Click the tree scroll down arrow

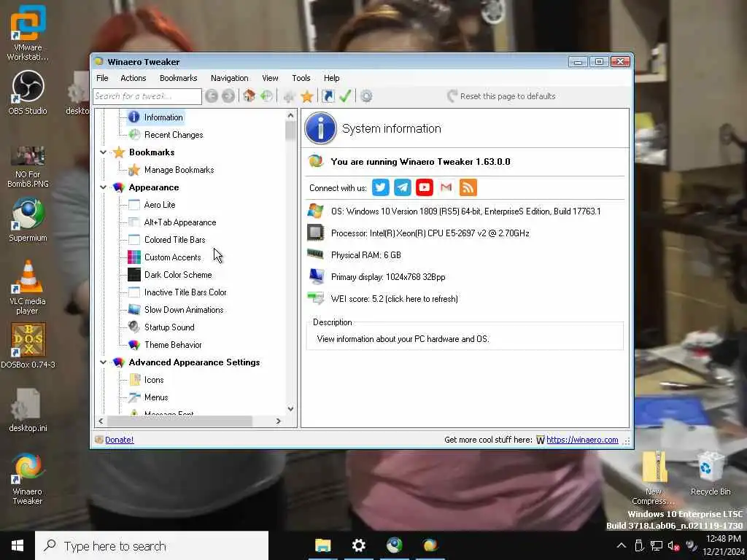[290, 408]
